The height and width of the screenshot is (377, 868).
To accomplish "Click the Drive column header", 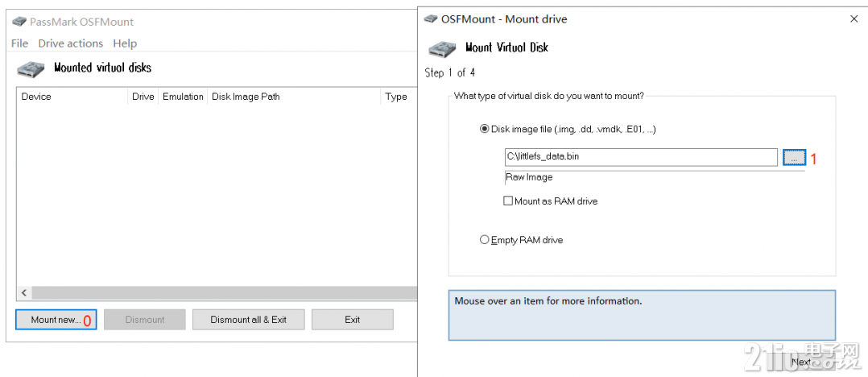I will click(143, 97).
